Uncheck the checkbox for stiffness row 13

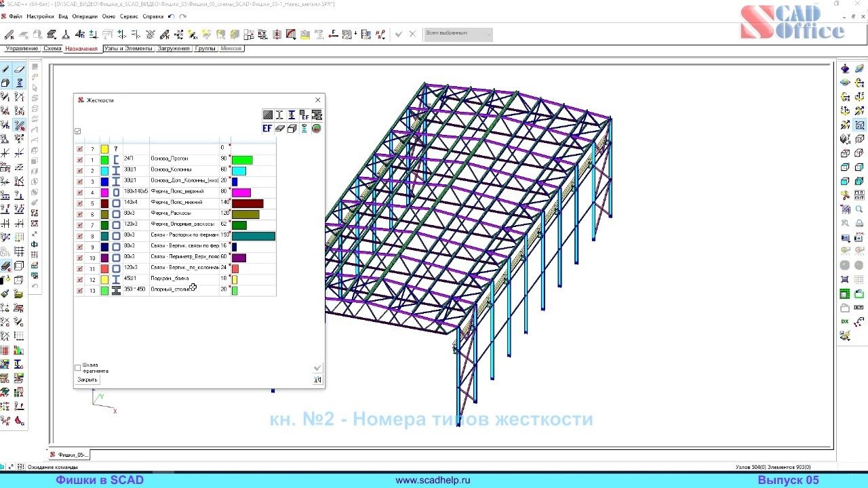[x=80, y=290]
